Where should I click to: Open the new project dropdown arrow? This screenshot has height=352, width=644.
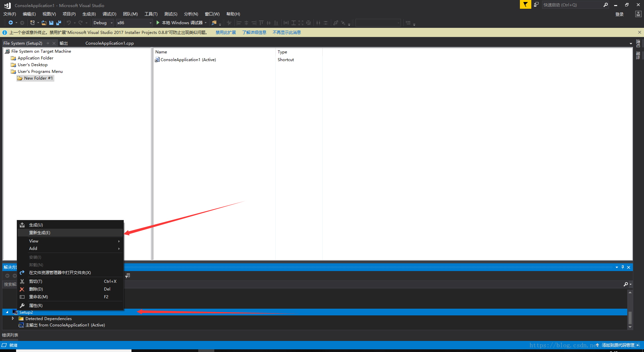(38, 23)
